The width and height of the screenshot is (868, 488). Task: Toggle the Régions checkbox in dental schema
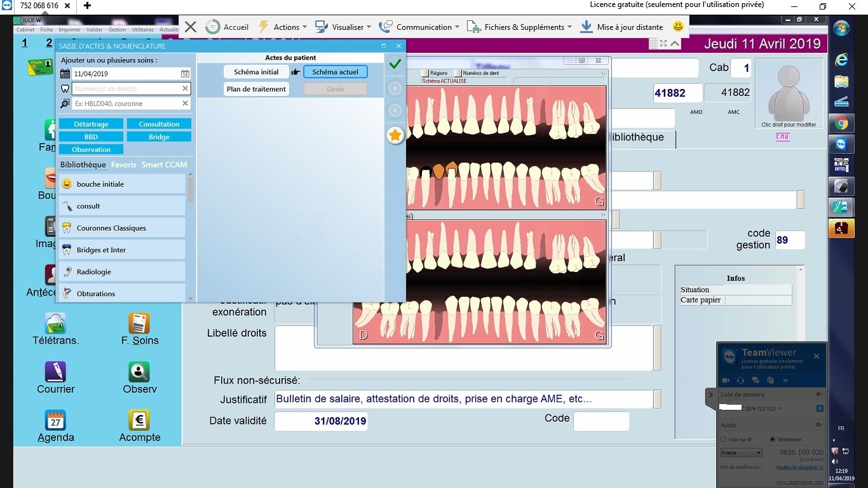(x=425, y=73)
